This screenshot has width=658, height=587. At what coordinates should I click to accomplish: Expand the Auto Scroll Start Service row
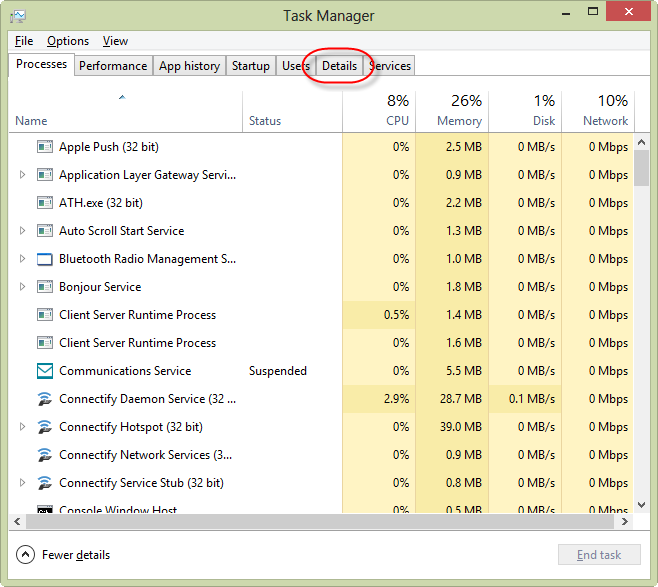[23, 231]
